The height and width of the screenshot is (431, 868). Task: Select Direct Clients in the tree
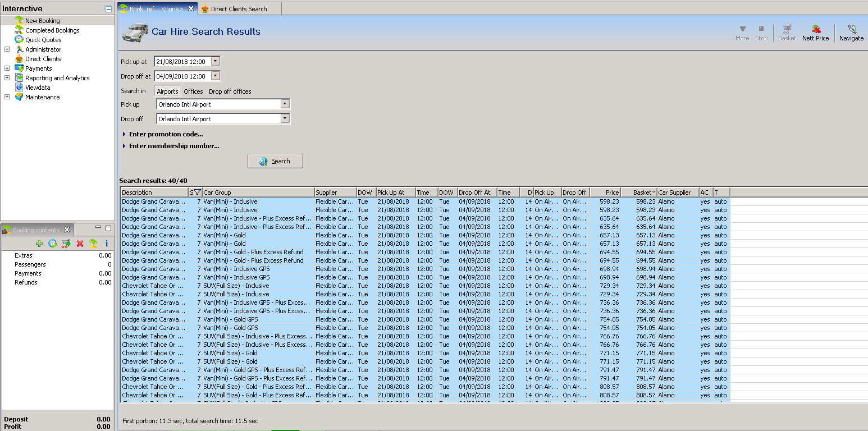43,59
